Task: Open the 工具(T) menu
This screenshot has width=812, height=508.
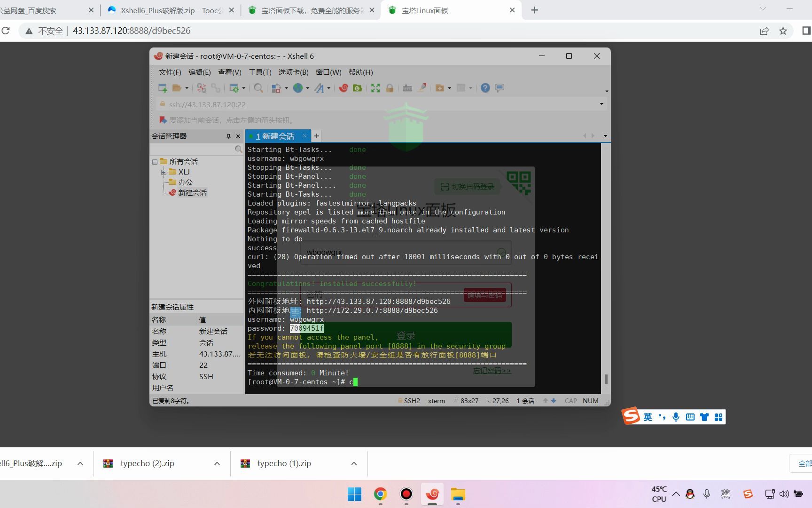Action: 260,72
